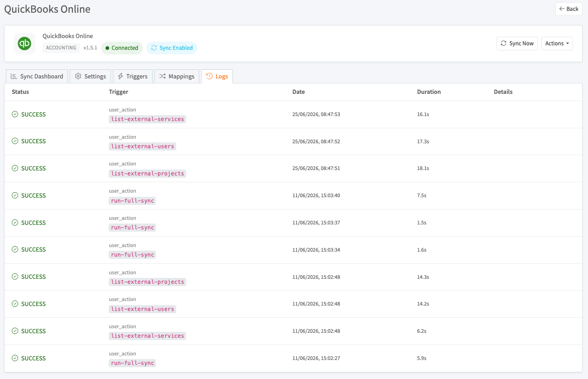588x379 pixels.
Task: Click the 14.3s duration value
Action: [x=423, y=277]
